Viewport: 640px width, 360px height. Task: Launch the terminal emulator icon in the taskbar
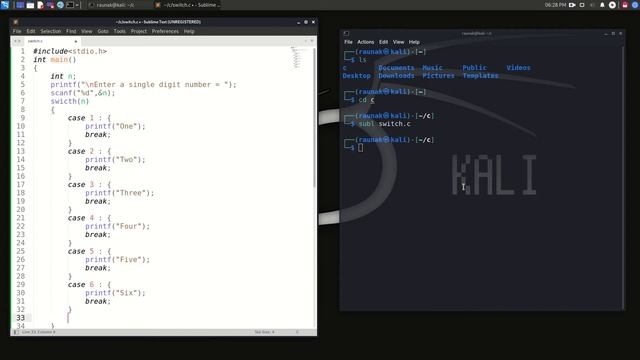(70, 5)
